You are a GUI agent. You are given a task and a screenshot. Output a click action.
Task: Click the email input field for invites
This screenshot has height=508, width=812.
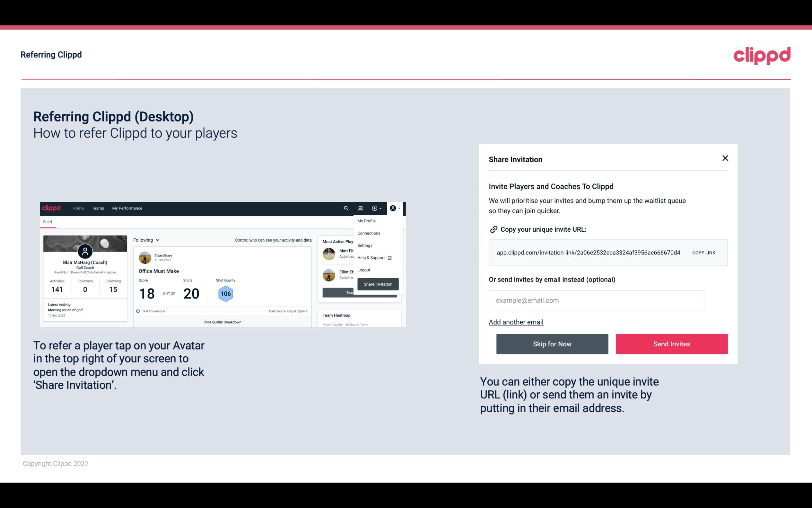point(596,300)
